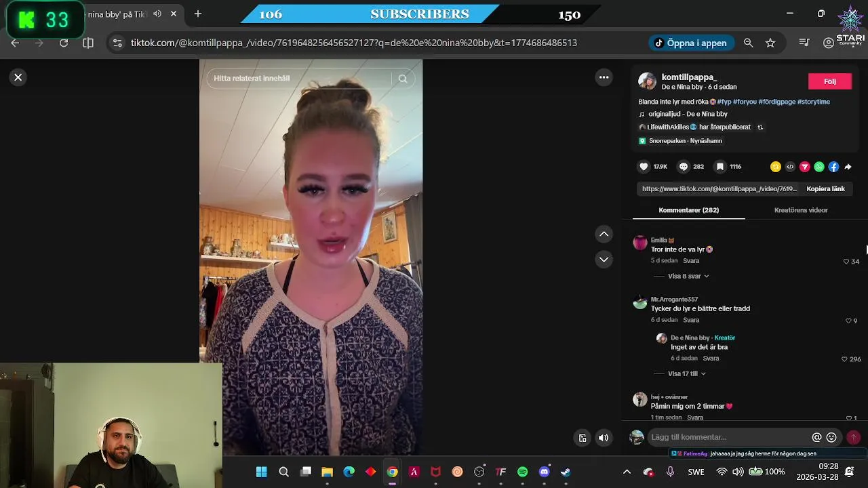Screen dimensions: 868x488
Task: Open komtillpappa_ username link
Action: pos(689,77)
